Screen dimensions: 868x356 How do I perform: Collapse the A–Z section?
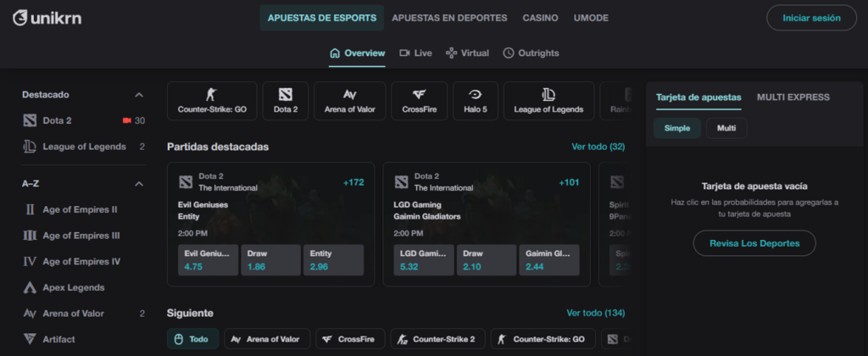(x=140, y=184)
